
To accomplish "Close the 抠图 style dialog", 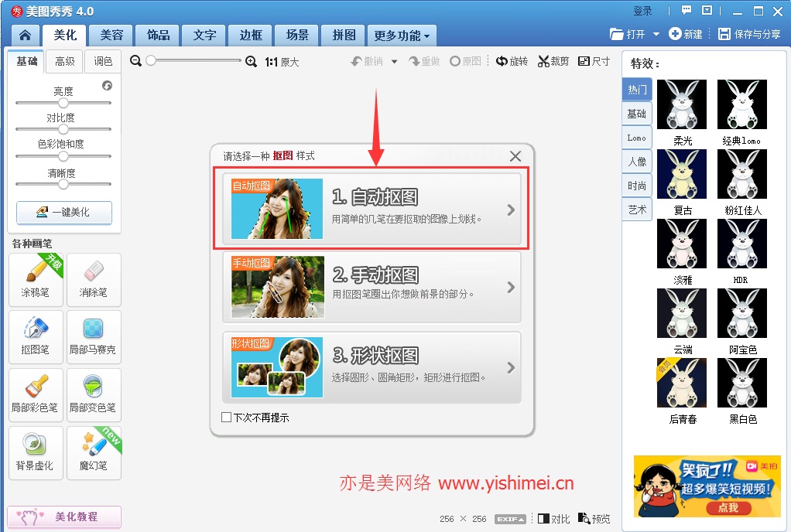I will pyautogui.click(x=515, y=156).
